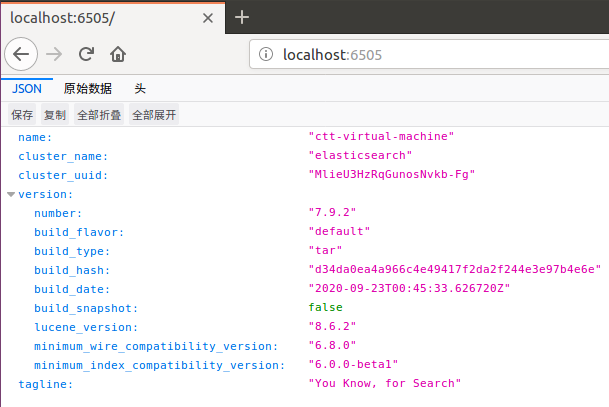Viewport: 609px width, 407px height.
Task: View site information icon in address bar
Action: tap(266, 54)
